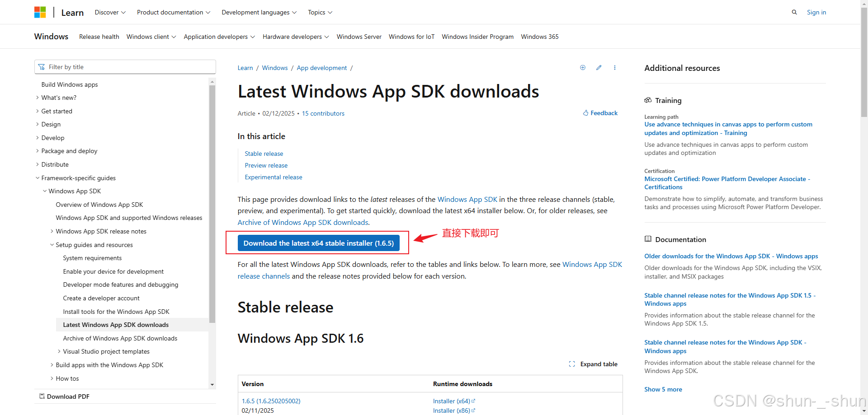Open the search magnifier icon

point(794,12)
